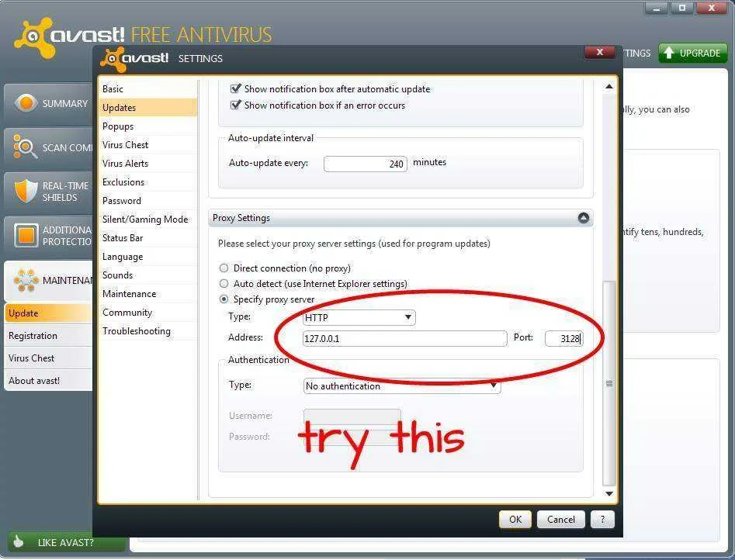The image size is (735, 560).
Task: Select Auto detect Internet Explorer settings
Action: pos(224,284)
